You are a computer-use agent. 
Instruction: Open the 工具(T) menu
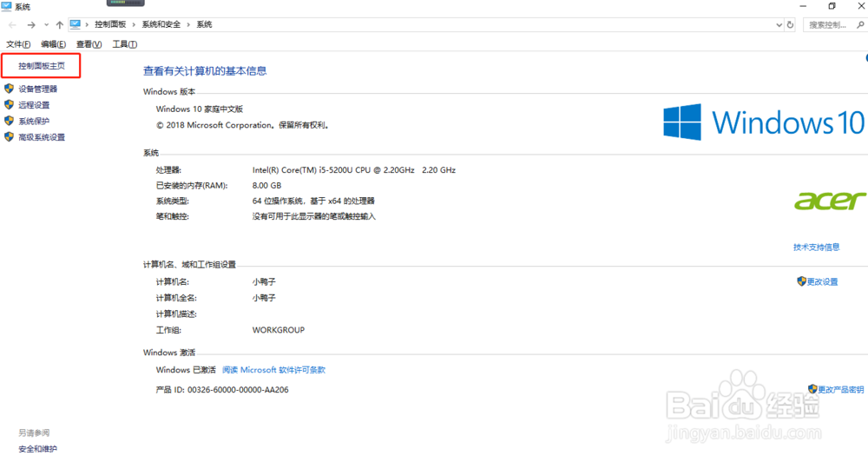coord(124,44)
